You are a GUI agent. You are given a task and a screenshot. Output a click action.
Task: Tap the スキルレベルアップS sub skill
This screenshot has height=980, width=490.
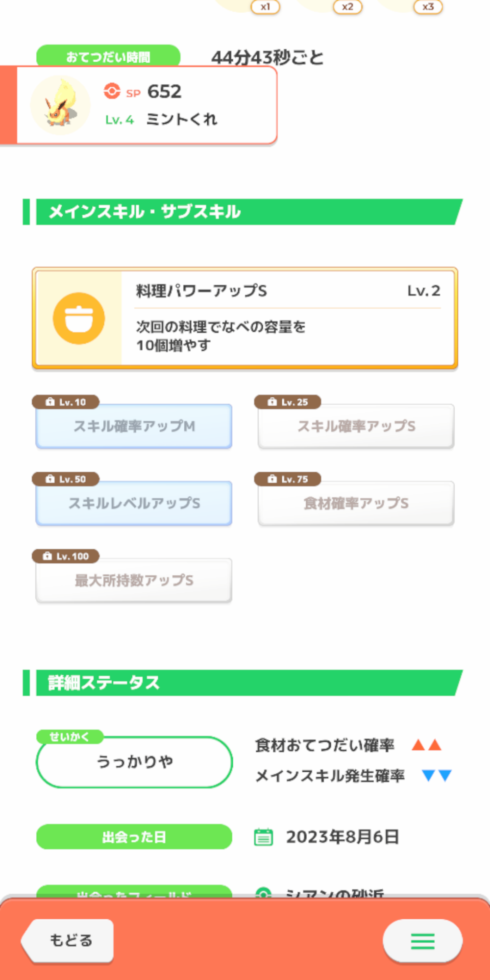[134, 503]
